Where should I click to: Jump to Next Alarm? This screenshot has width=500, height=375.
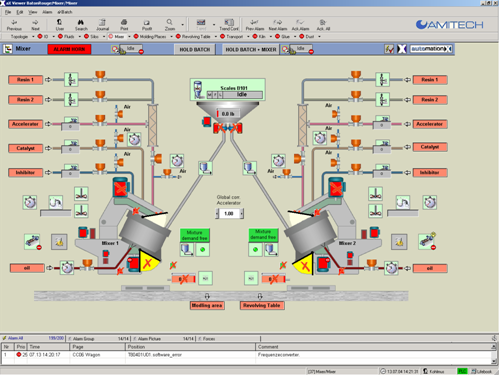pos(278,25)
